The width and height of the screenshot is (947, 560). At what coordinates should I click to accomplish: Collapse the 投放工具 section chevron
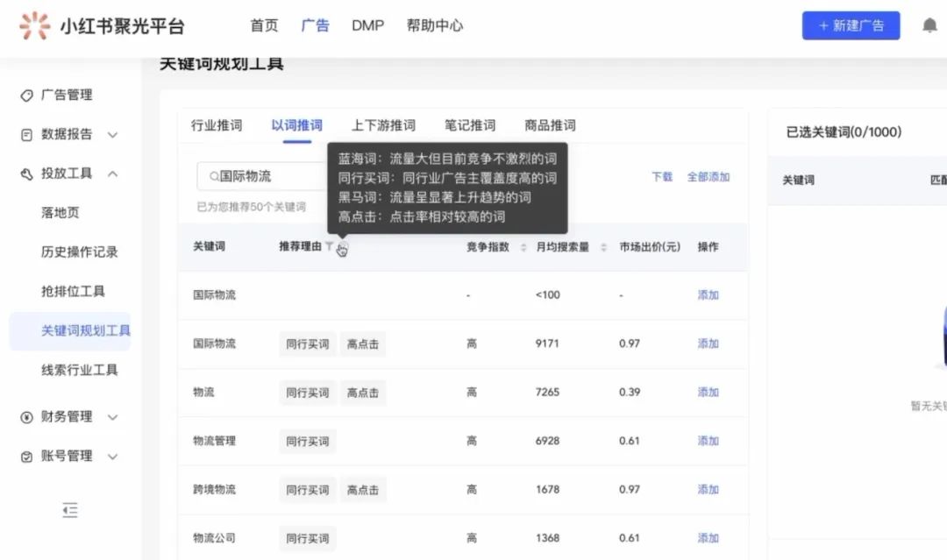[x=112, y=174]
